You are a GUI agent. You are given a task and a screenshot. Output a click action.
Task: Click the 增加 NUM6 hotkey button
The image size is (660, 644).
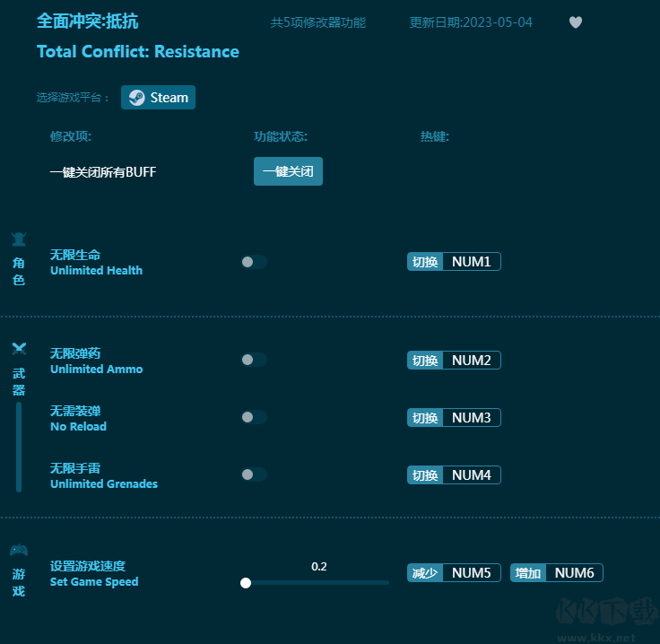(557, 573)
